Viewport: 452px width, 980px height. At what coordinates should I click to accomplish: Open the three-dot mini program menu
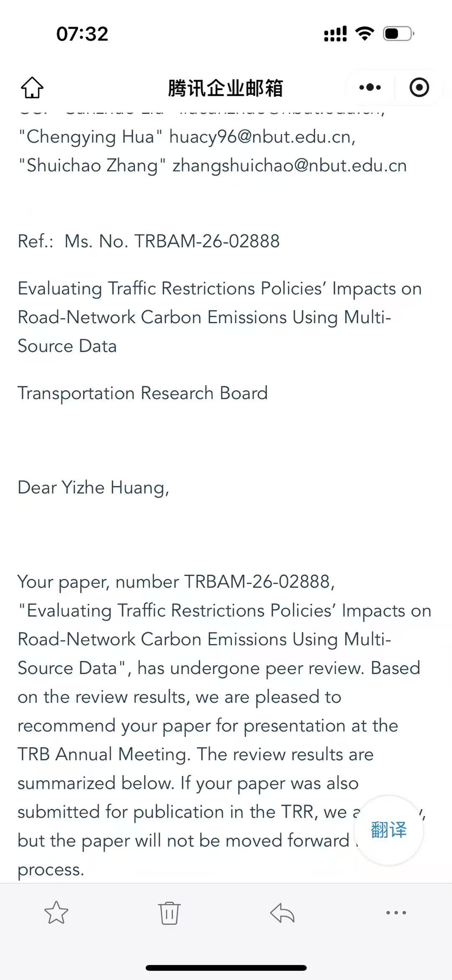tap(370, 87)
